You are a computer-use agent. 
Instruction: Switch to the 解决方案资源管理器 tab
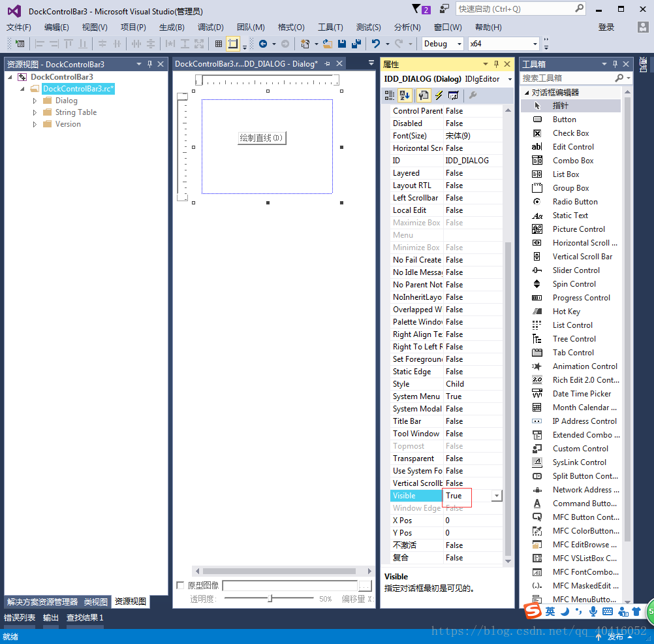(42, 602)
